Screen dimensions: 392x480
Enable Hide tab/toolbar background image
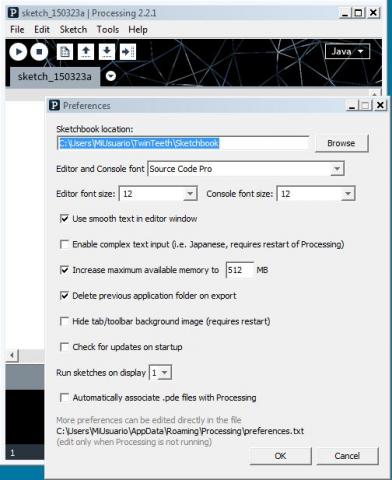tap(64, 321)
